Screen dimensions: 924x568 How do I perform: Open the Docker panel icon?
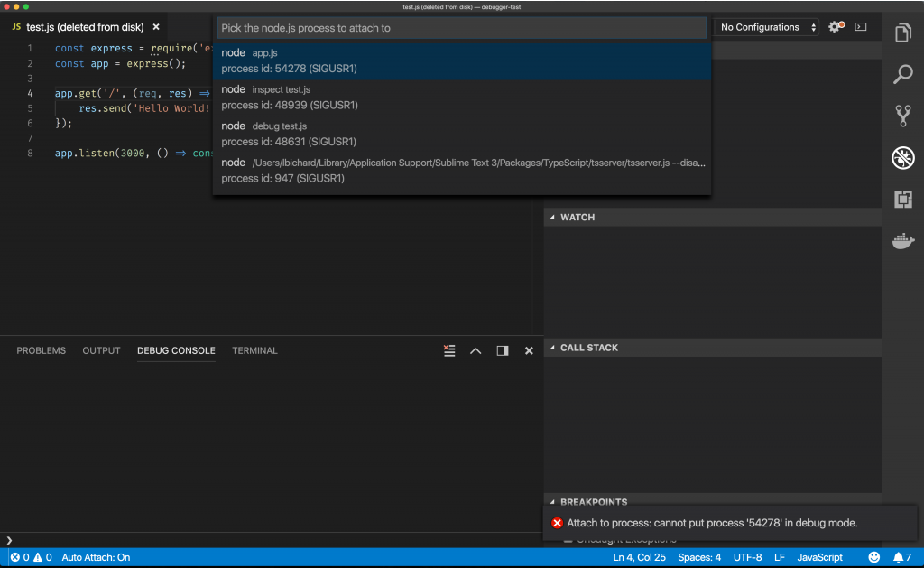point(902,240)
